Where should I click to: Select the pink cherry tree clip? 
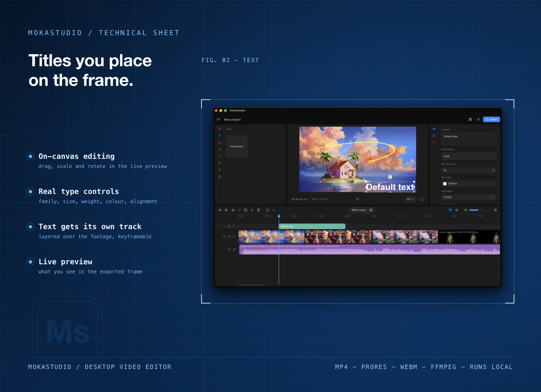point(405,237)
